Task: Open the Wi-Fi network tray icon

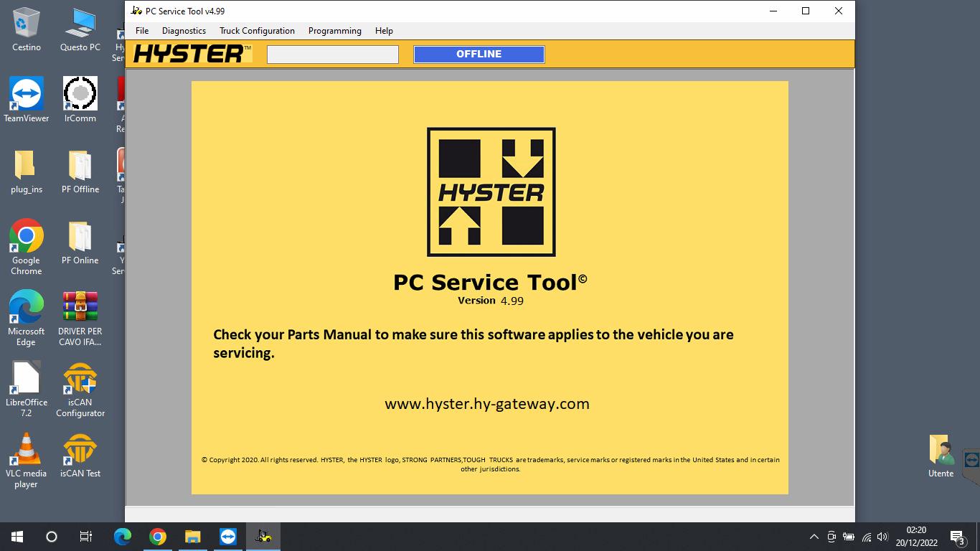Action: (866, 537)
